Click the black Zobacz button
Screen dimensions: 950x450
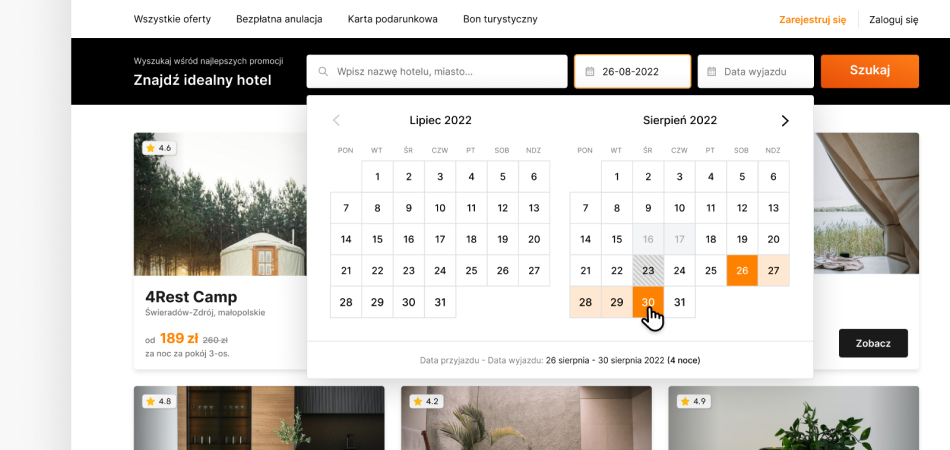tap(873, 343)
